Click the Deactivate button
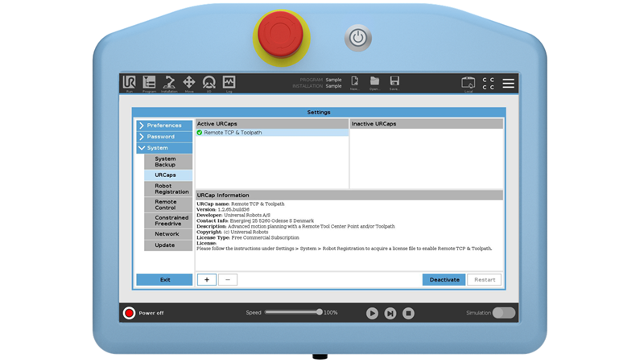 [444, 279]
